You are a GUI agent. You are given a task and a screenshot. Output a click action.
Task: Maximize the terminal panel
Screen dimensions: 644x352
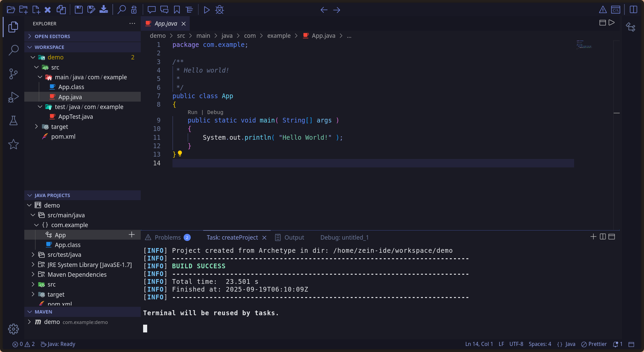click(612, 237)
